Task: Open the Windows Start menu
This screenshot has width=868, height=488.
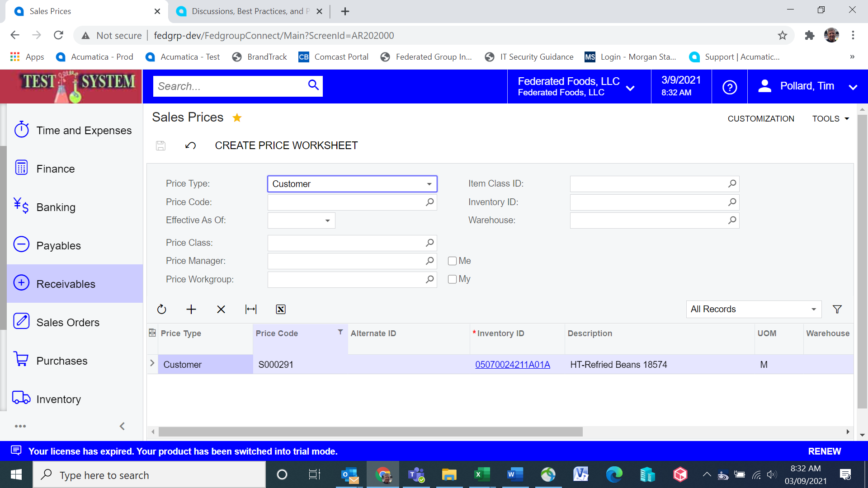Action: click(x=16, y=474)
